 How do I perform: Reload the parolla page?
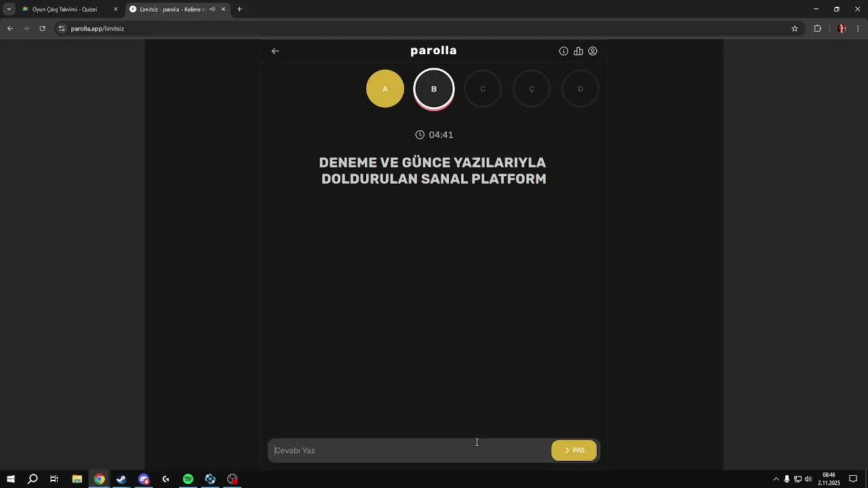(42, 28)
